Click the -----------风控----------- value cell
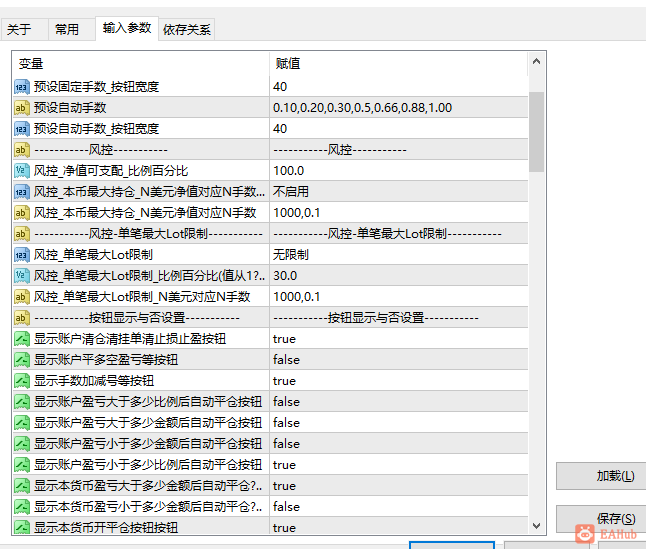The image size is (646, 549). click(398, 150)
